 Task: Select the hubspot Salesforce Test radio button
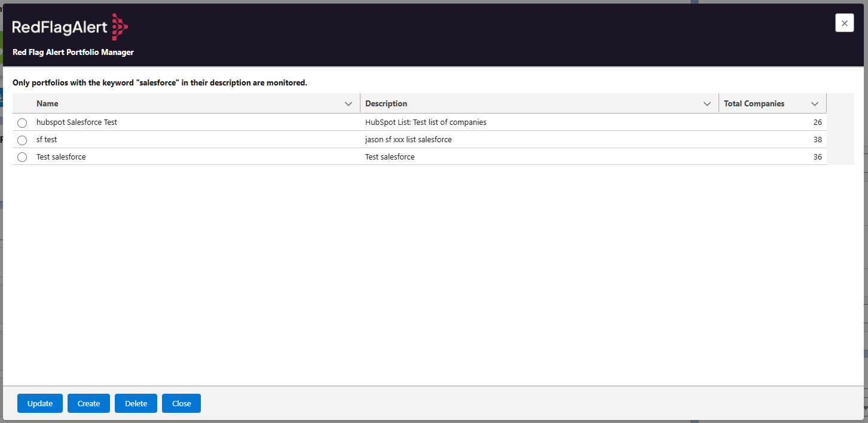pyautogui.click(x=22, y=122)
